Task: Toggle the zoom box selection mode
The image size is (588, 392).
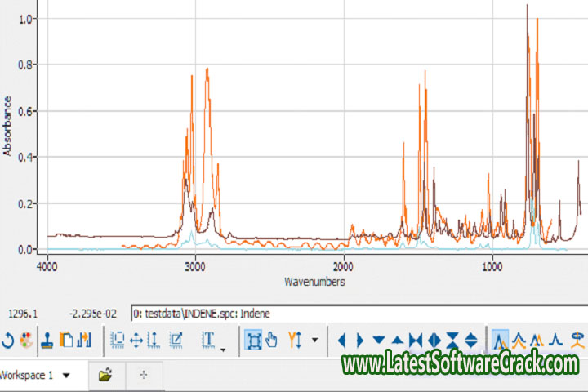Action: pos(253,339)
